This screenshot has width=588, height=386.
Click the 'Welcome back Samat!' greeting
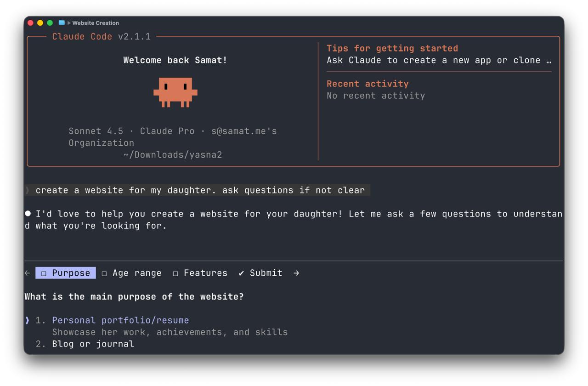click(x=175, y=60)
